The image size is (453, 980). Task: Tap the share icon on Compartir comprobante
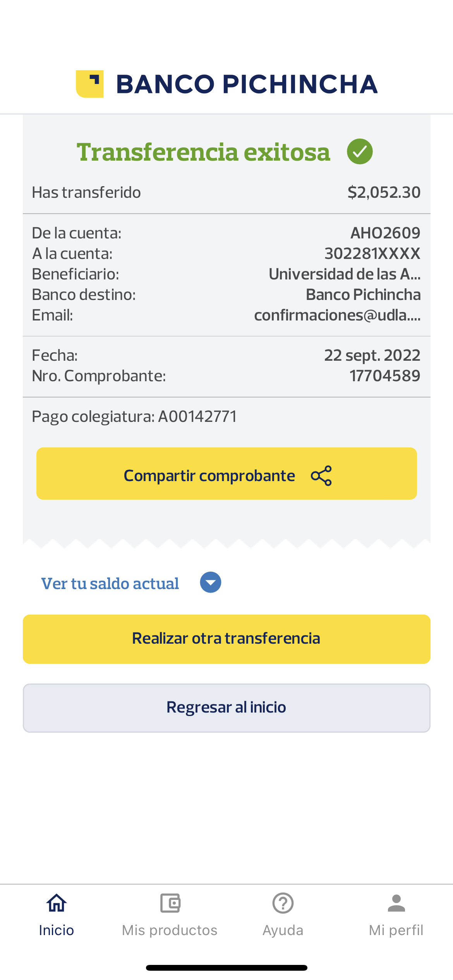click(x=321, y=476)
